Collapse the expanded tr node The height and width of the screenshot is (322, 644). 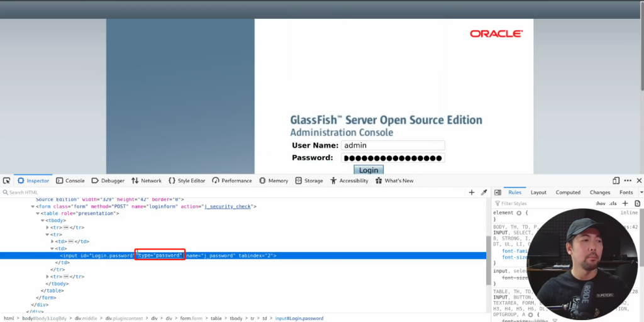pyautogui.click(x=47, y=235)
